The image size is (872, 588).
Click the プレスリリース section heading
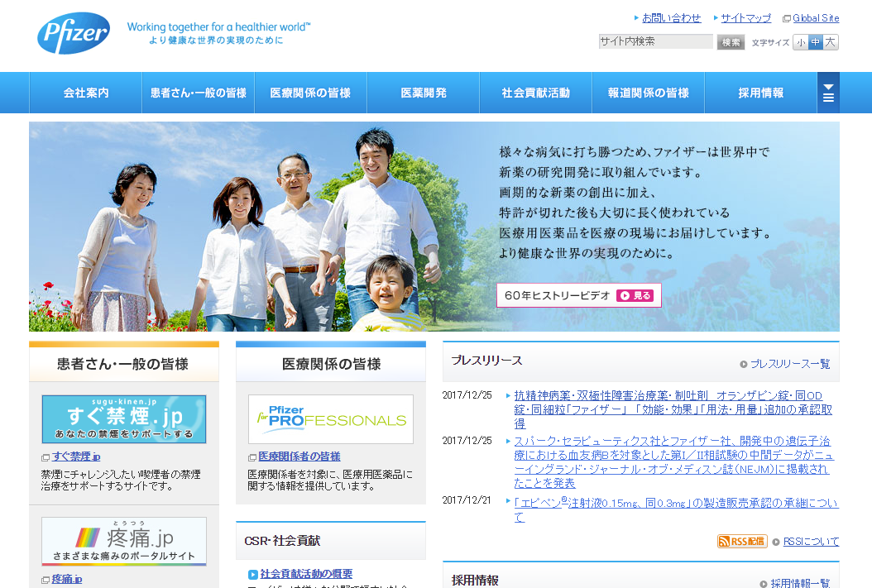[486, 361]
